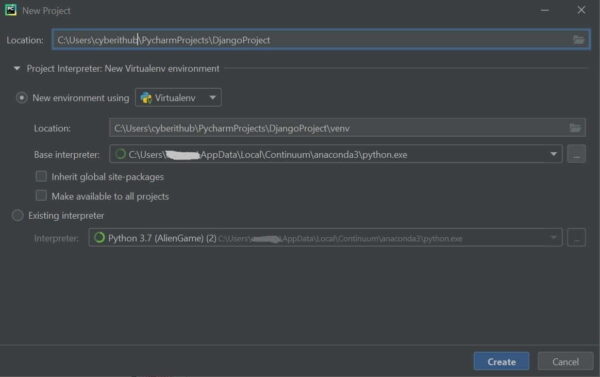Expand Base interpreter dropdown arrow
The width and height of the screenshot is (600, 377).
pos(553,154)
